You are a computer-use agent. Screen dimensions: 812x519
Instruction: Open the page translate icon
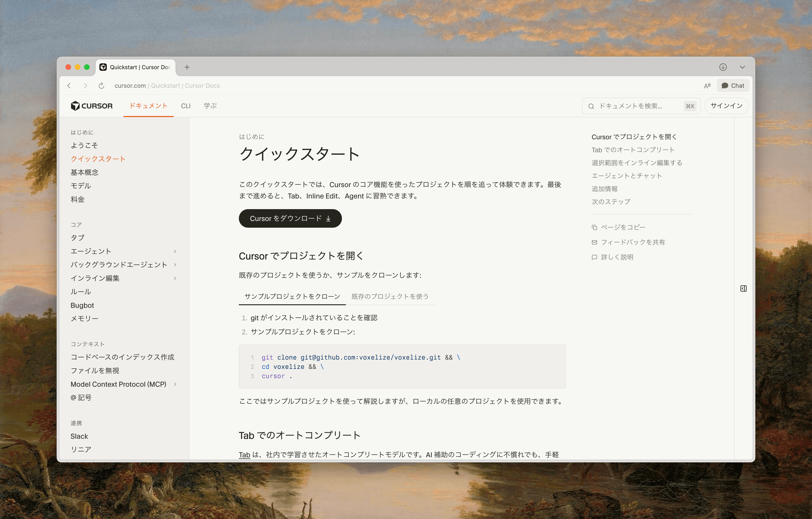(707, 86)
